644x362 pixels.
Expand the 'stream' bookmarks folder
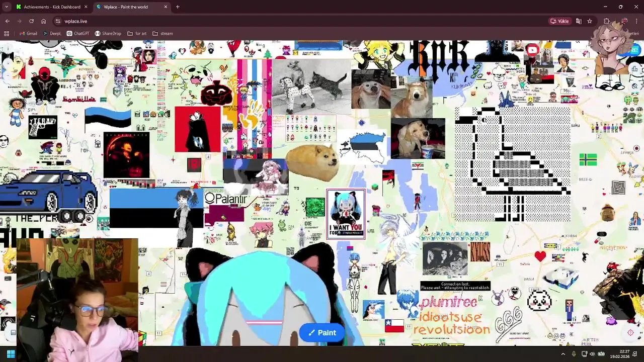pyautogui.click(x=163, y=34)
